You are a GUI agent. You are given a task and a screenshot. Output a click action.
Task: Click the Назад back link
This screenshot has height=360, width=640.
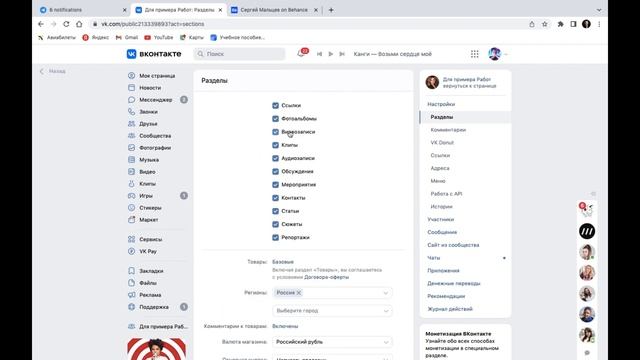point(53,71)
